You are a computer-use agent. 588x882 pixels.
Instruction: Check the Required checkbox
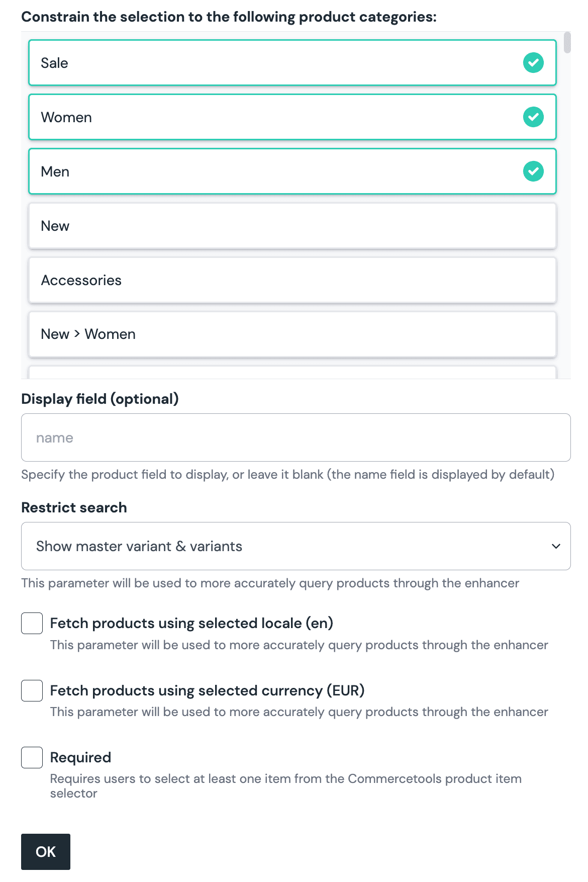(32, 757)
